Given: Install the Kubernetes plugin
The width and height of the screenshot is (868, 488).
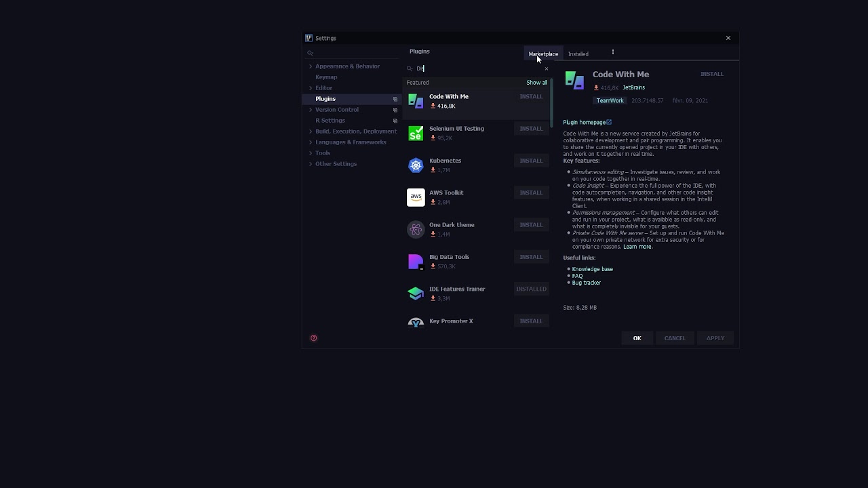Looking at the screenshot, I should (531, 161).
